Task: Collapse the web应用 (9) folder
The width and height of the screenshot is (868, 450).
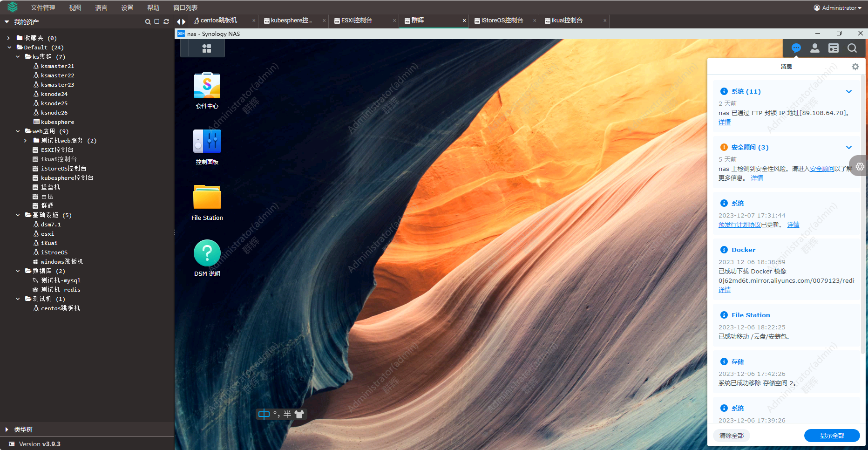Action: pyautogui.click(x=18, y=131)
